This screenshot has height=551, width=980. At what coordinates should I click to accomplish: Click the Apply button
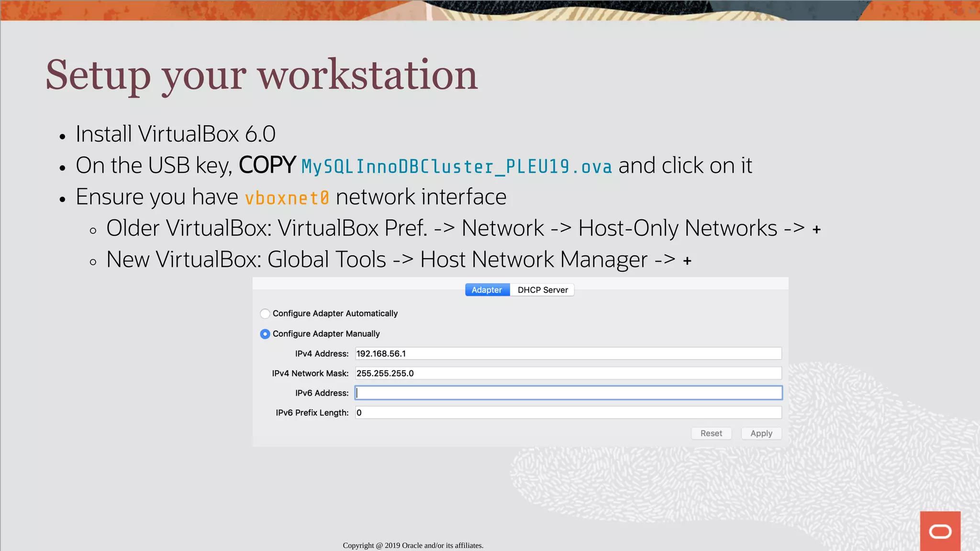point(761,433)
